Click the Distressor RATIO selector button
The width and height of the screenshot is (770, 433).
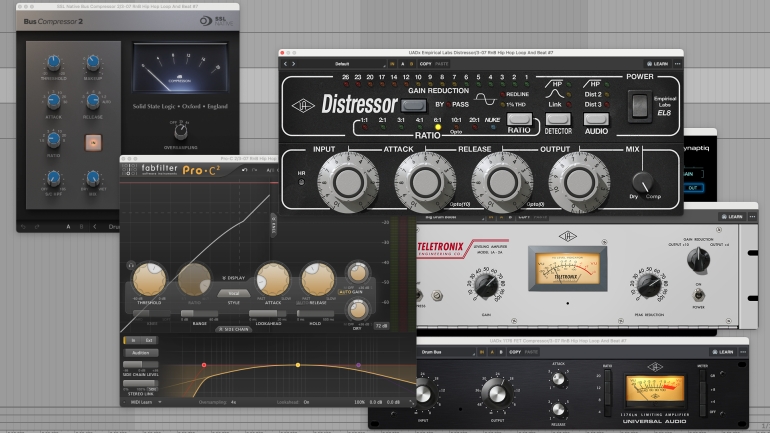coord(519,119)
